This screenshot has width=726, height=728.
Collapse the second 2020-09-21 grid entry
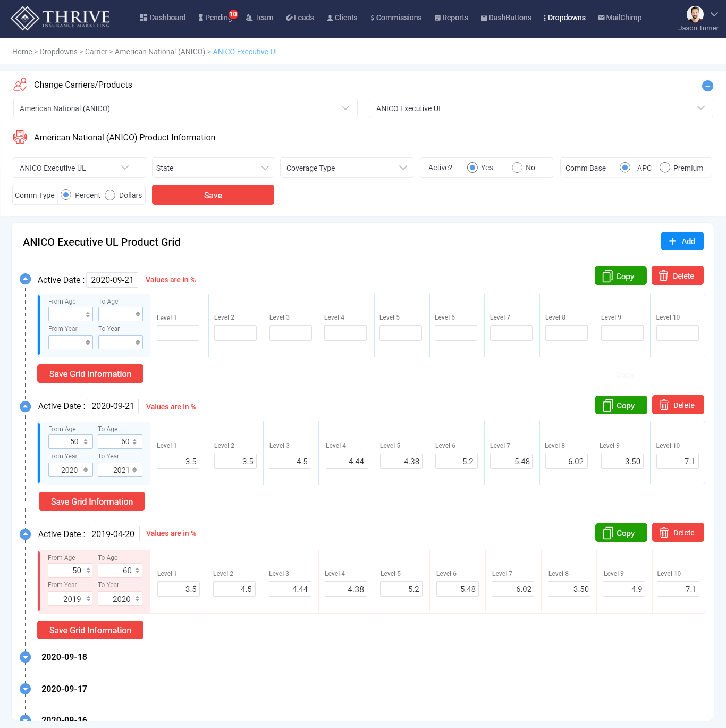click(x=25, y=406)
